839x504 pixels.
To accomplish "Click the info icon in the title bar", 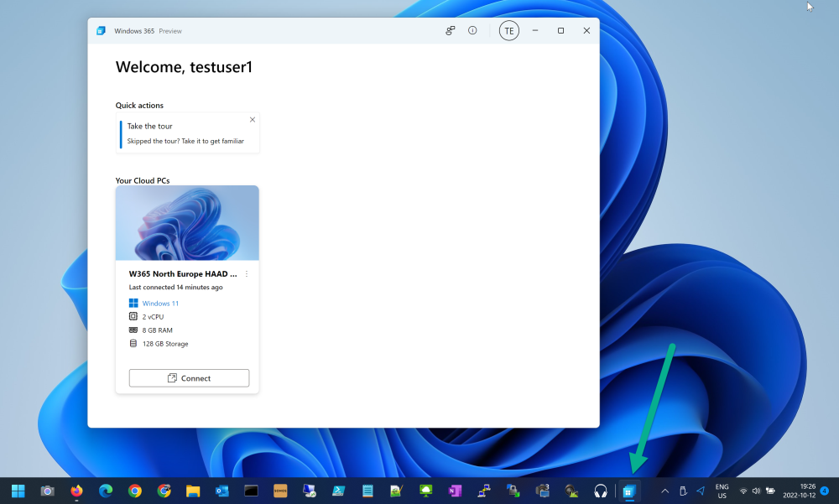I will coord(472,30).
